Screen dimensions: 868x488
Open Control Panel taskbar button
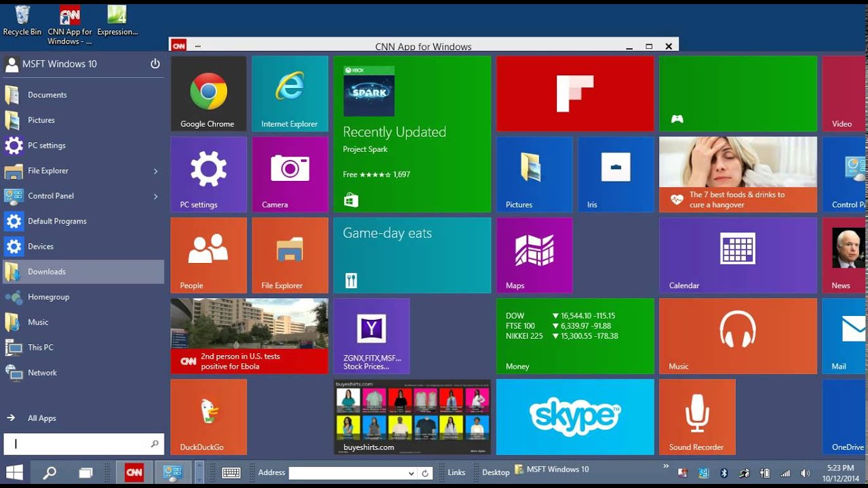[173, 473]
